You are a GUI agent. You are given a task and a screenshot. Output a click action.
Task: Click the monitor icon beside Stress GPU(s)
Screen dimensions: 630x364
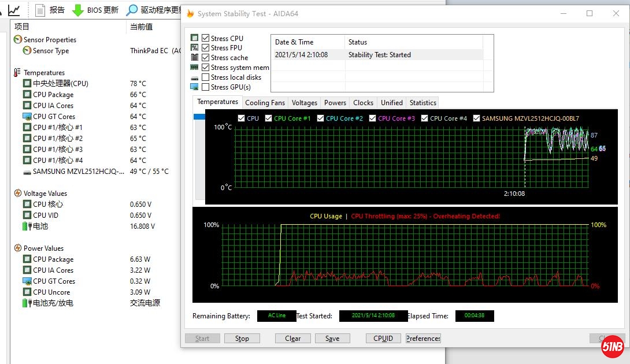(194, 87)
